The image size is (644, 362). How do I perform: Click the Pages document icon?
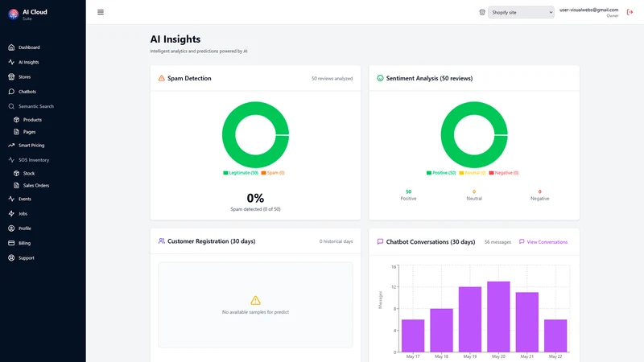tap(16, 132)
